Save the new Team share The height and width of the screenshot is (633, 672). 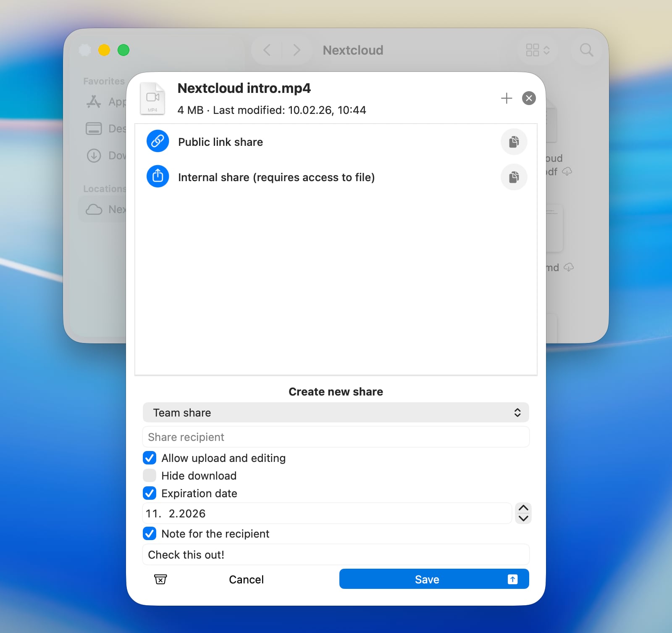point(427,579)
